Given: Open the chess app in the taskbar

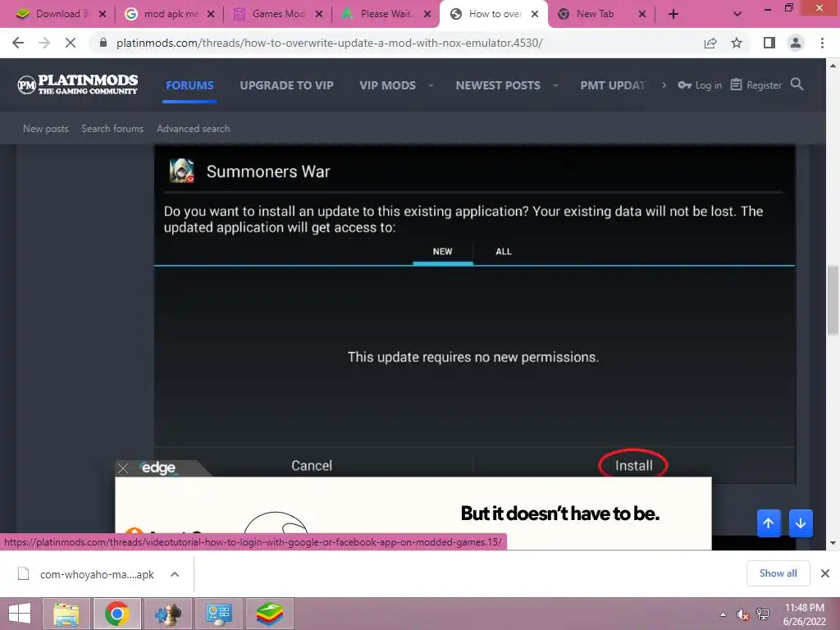Looking at the screenshot, I should (x=167, y=614).
